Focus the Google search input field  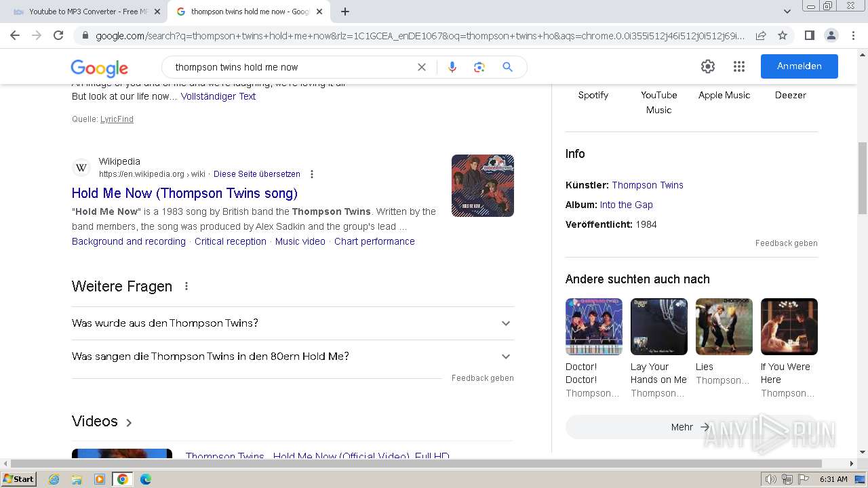292,67
